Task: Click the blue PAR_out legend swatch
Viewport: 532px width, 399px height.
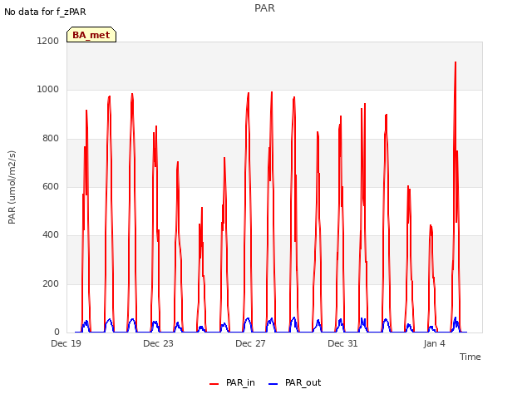Action: coord(273,384)
